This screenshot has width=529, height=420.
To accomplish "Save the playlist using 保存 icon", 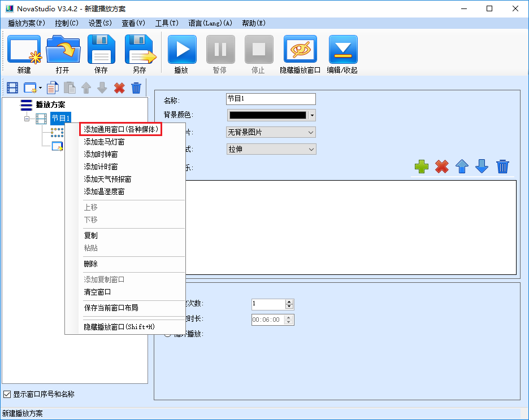I will [101, 50].
